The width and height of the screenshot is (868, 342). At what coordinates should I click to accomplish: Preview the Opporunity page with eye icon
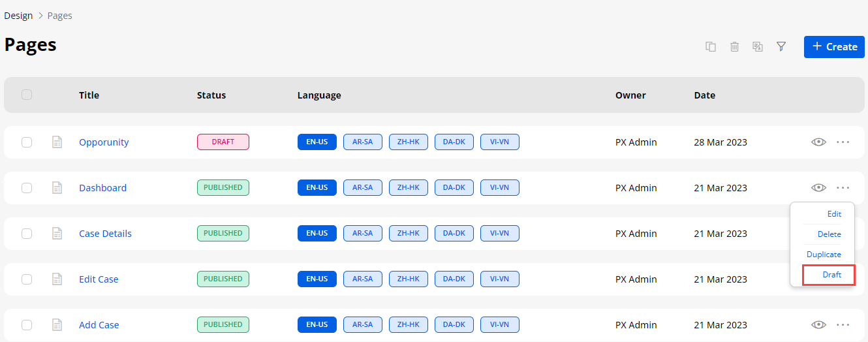pyautogui.click(x=818, y=142)
